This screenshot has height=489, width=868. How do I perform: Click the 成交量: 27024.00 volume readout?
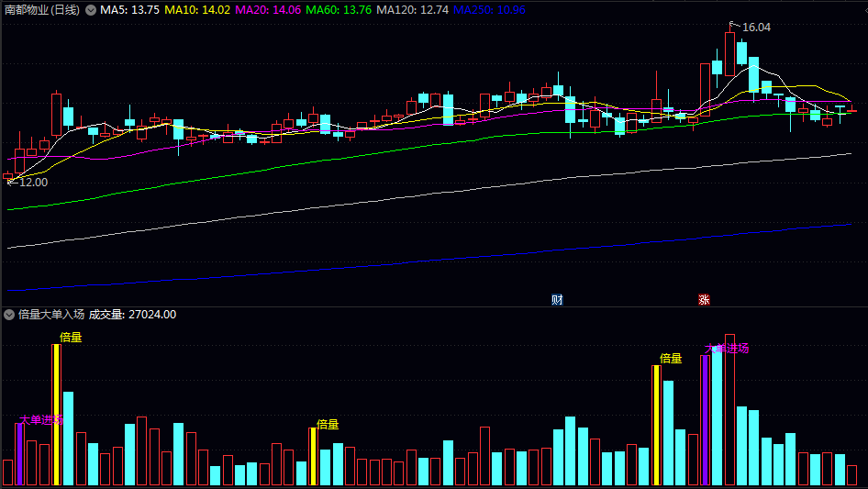[x=132, y=315]
